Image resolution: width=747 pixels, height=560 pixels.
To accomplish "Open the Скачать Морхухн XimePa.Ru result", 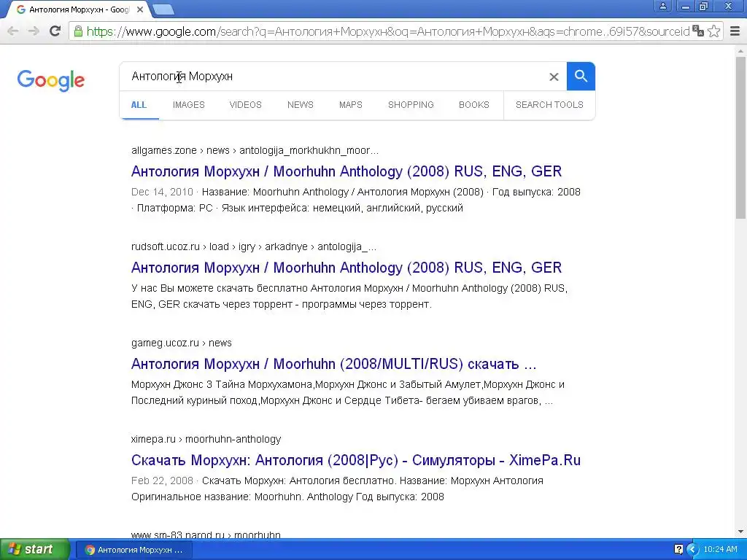I will (x=356, y=460).
